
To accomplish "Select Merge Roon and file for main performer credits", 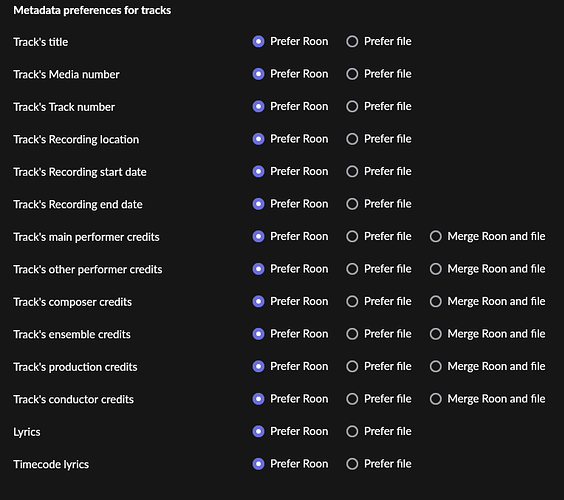I will tap(436, 236).
